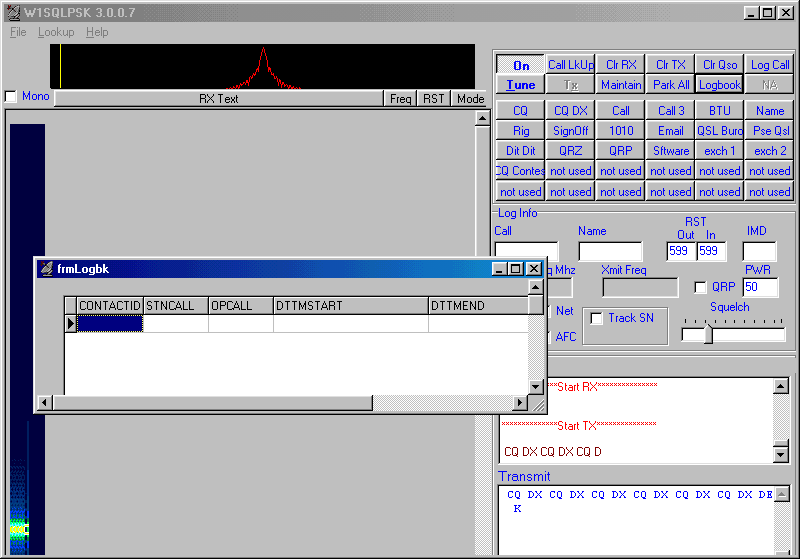The height and width of the screenshot is (559, 800).
Task: Click the BTU macro button
Action: pyautogui.click(x=720, y=111)
